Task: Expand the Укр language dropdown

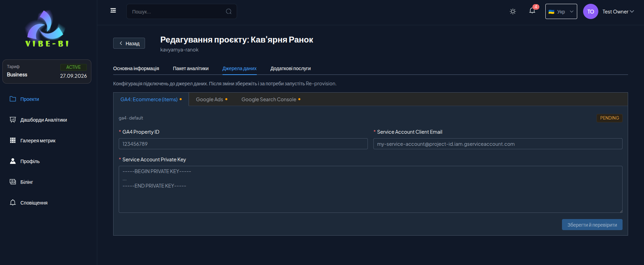Action: coord(561,11)
